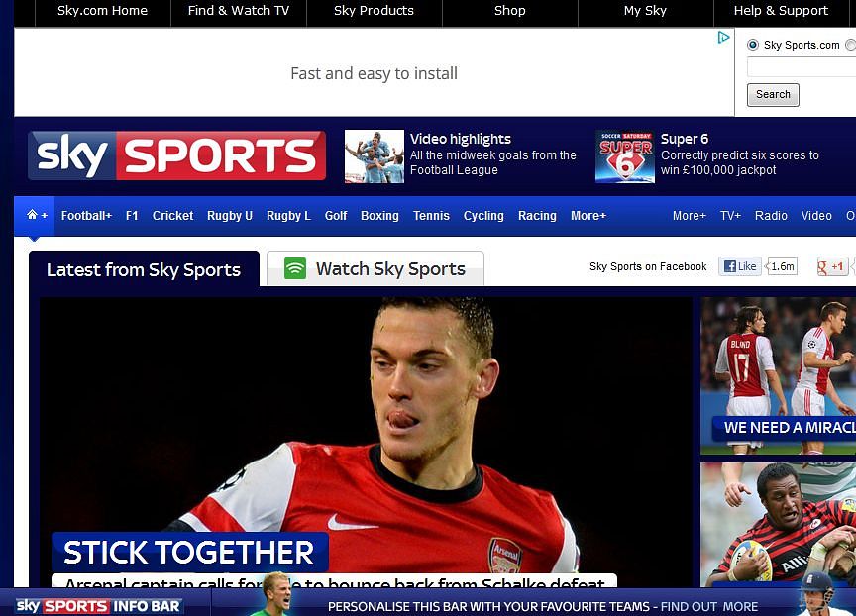The image size is (856, 616).
Task: Go to the Cycling section
Action: 483,216
